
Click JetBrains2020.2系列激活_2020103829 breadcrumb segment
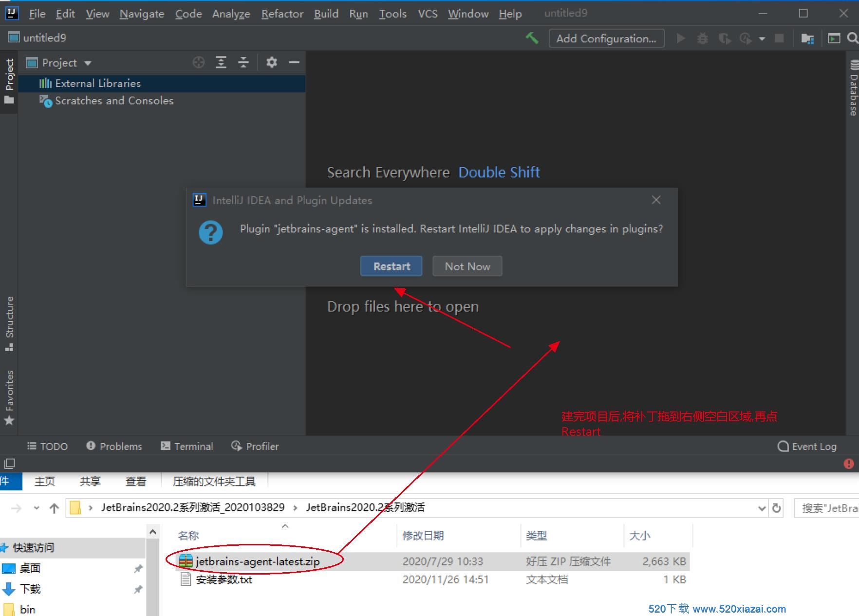click(193, 507)
